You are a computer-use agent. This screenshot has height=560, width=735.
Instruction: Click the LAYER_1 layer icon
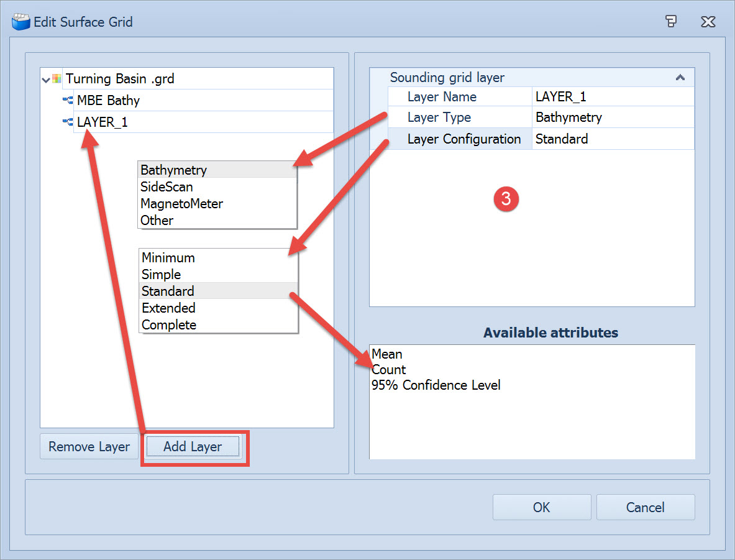pyautogui.click(x=68, y=121)
